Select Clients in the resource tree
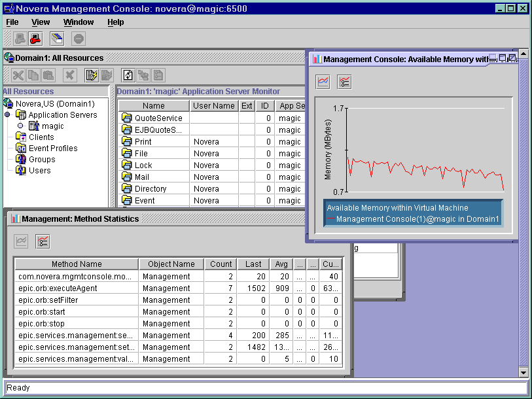 pos(41,137)
